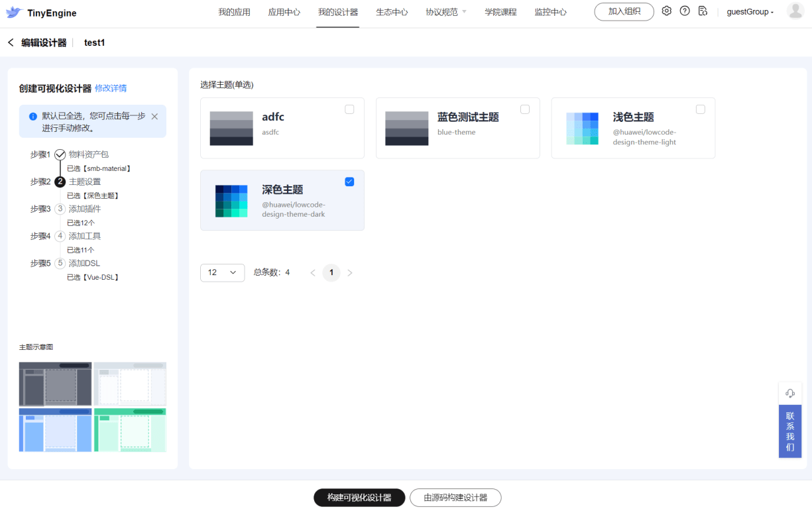Open the page size dropdown showing 12
The height and width of the screenshot is (509, 812).
(x=222, y=272)
